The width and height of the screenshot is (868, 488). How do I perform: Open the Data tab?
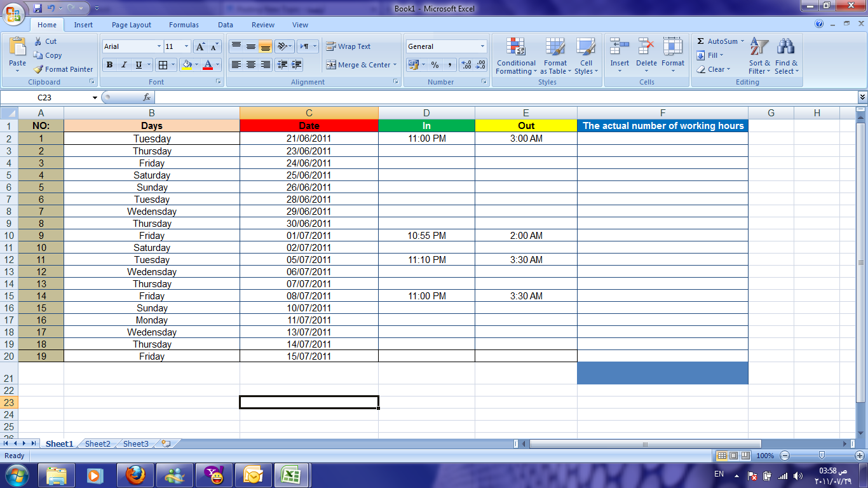[226, 25]
